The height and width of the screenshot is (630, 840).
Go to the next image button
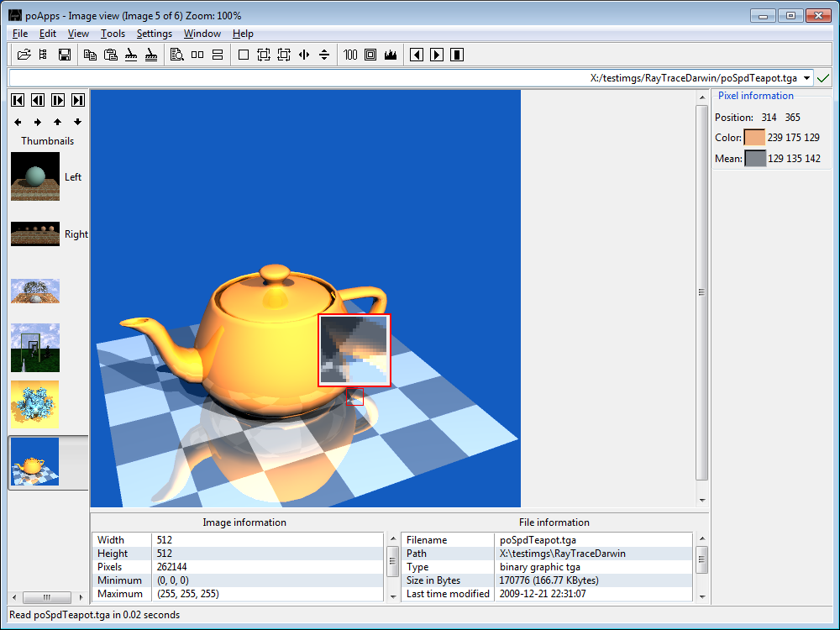pyautogui.click(x=58, y=100)
